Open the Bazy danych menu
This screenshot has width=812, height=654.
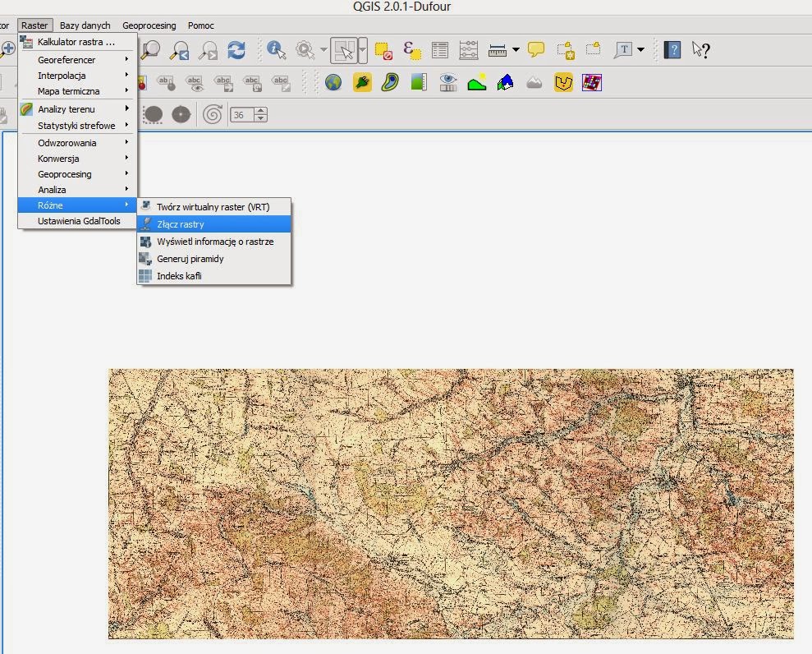point(85,25)
